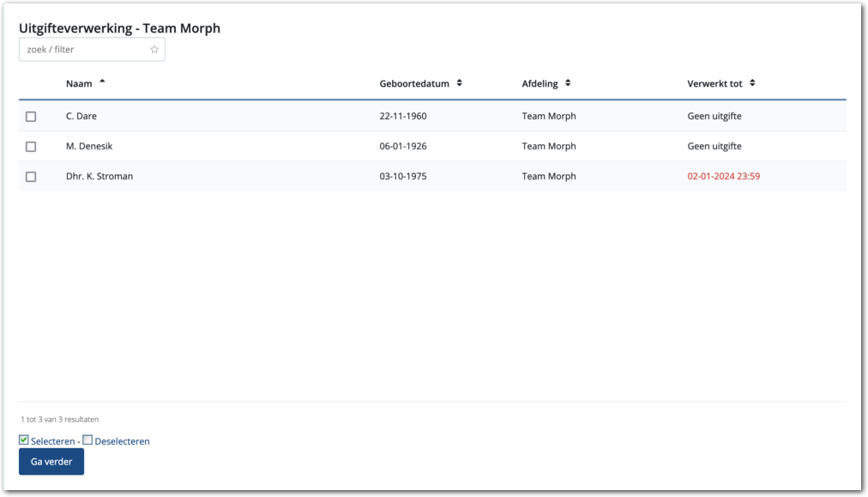This screenshot has height=497, width=868.
Task: Click the empty box icon beside Deselecteren
Action: pos(87,440)
